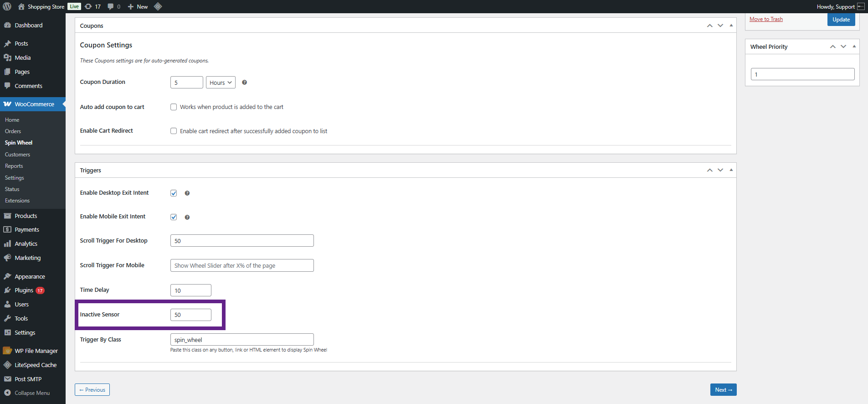Image resolution: width=868 pixels, height=404 pixels.
Task: Click the Coupon Duration help icon
Action: [244, 83]
